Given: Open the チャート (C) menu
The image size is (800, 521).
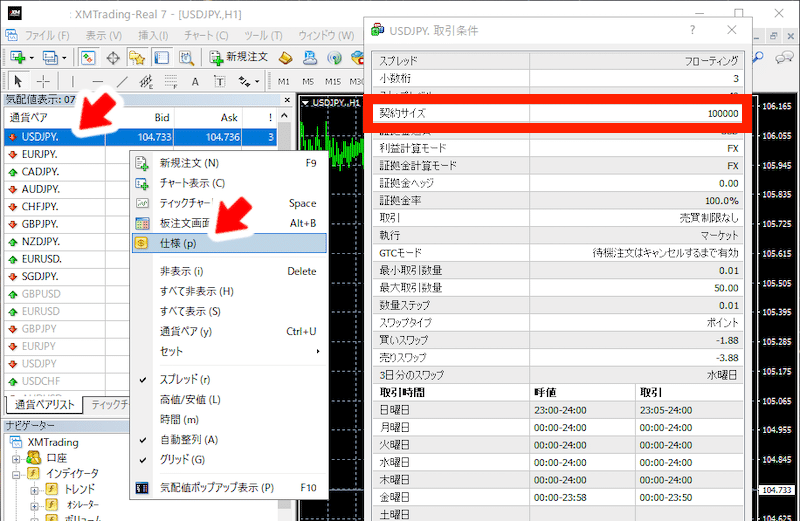Looking at the screenshot, I should pos(206,35).
